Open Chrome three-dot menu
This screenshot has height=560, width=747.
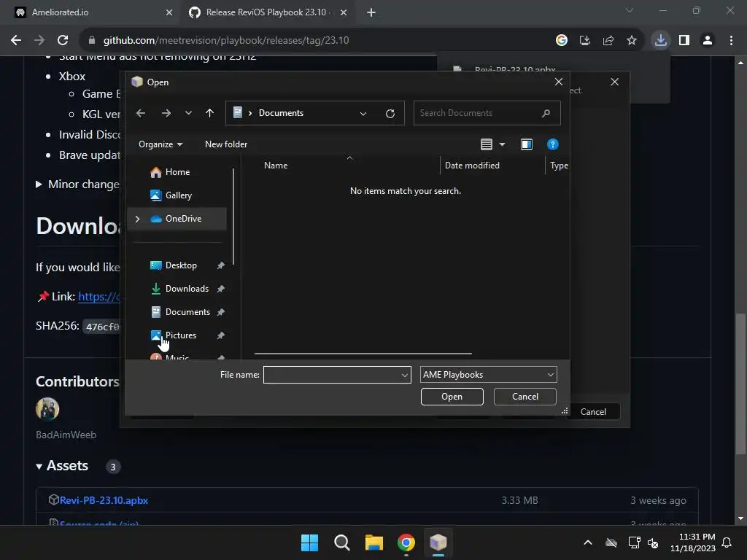pos(731,41)
